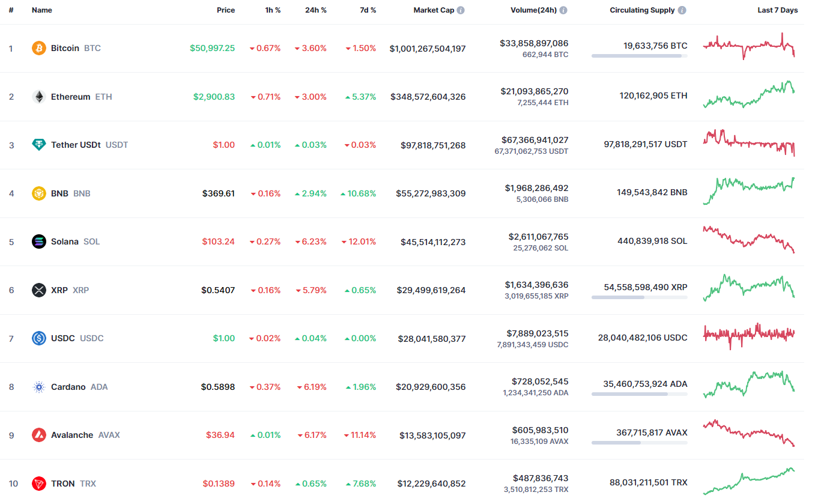The width and height of the screenshot is (824, 504).
Task: Click the Ethereum diamond logo icon
Action: tap(39, 97)
